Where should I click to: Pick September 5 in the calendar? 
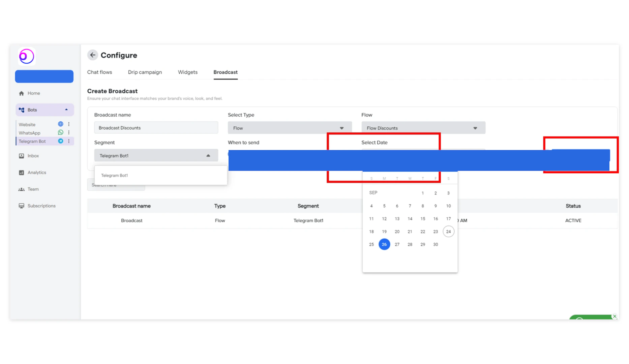tap(384, 206)
